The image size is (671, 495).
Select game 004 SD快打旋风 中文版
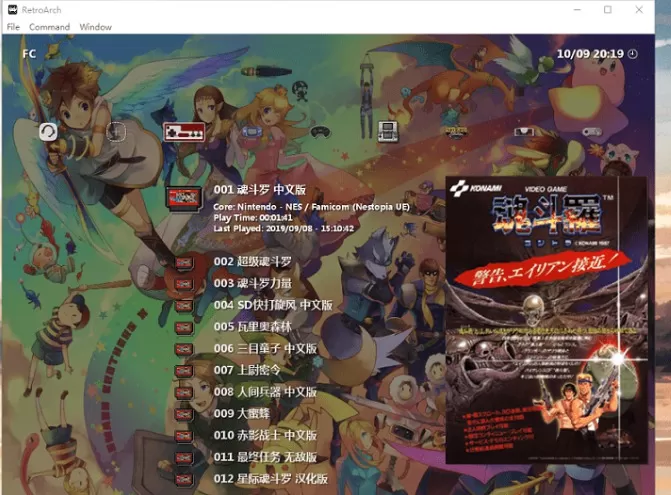272,305
